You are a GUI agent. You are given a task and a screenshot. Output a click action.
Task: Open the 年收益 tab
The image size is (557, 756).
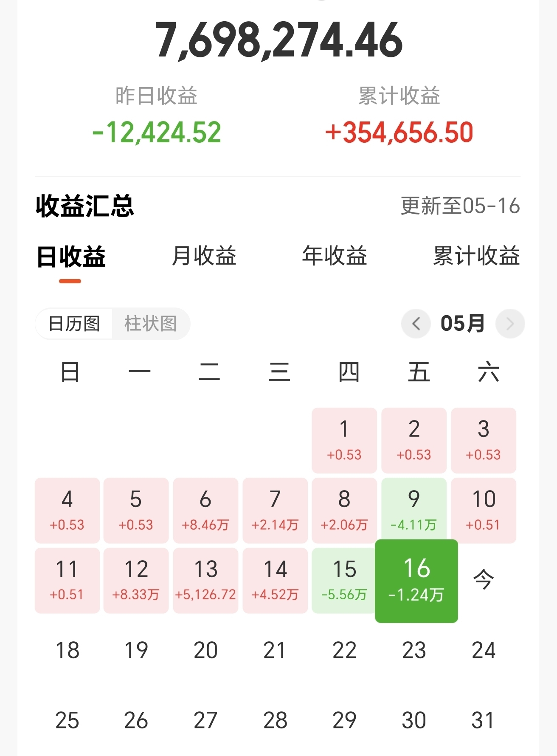coord(335,256)
